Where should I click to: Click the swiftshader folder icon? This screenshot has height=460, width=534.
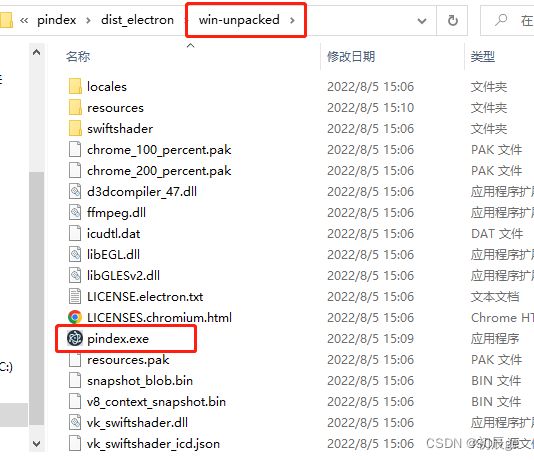coord(75,128)
